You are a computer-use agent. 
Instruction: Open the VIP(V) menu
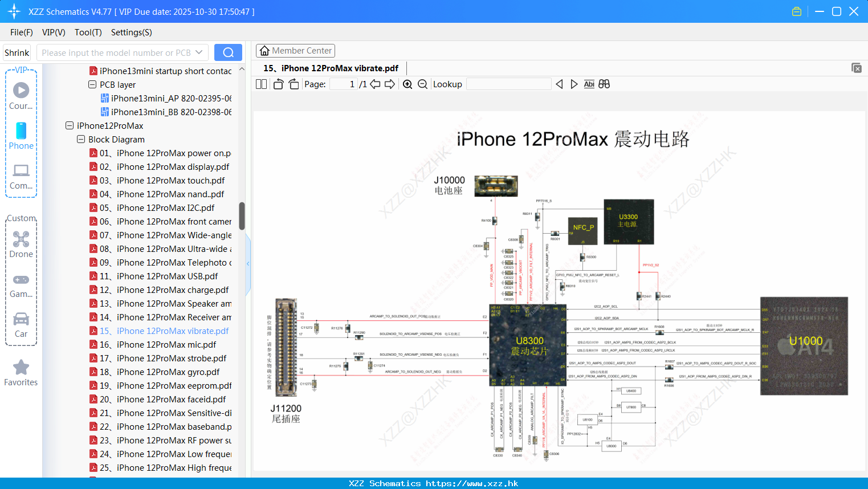click(x=54, y=32)
